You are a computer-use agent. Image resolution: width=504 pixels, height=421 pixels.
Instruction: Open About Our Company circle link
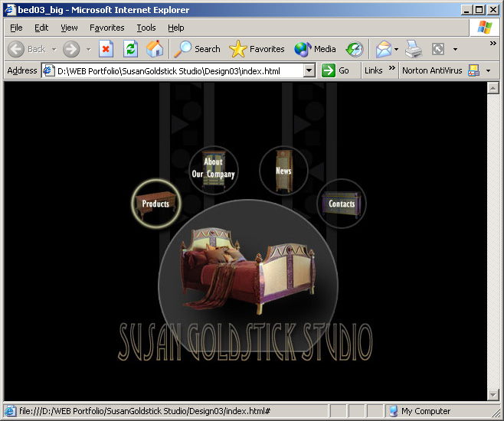tap(214, 170)
